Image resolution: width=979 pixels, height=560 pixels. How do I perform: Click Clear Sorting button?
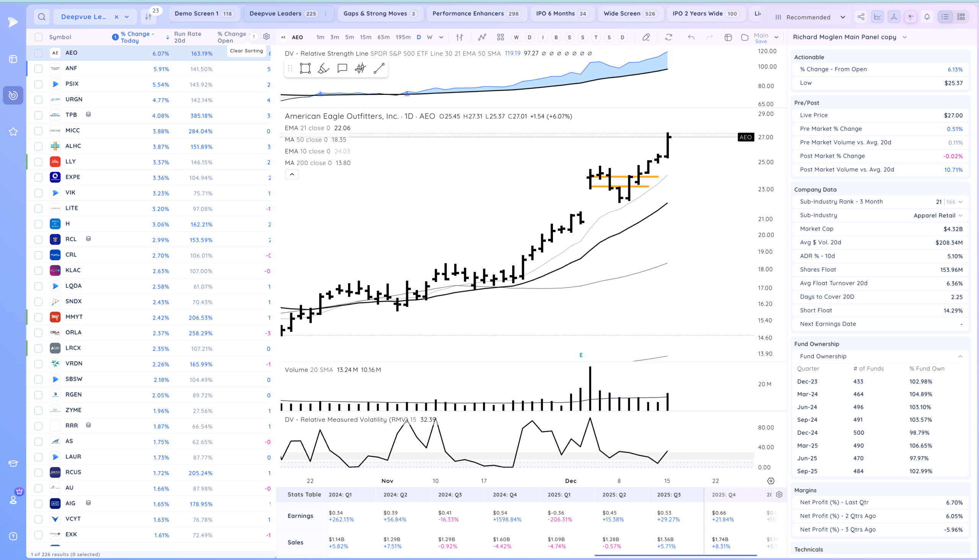[246, 51]
